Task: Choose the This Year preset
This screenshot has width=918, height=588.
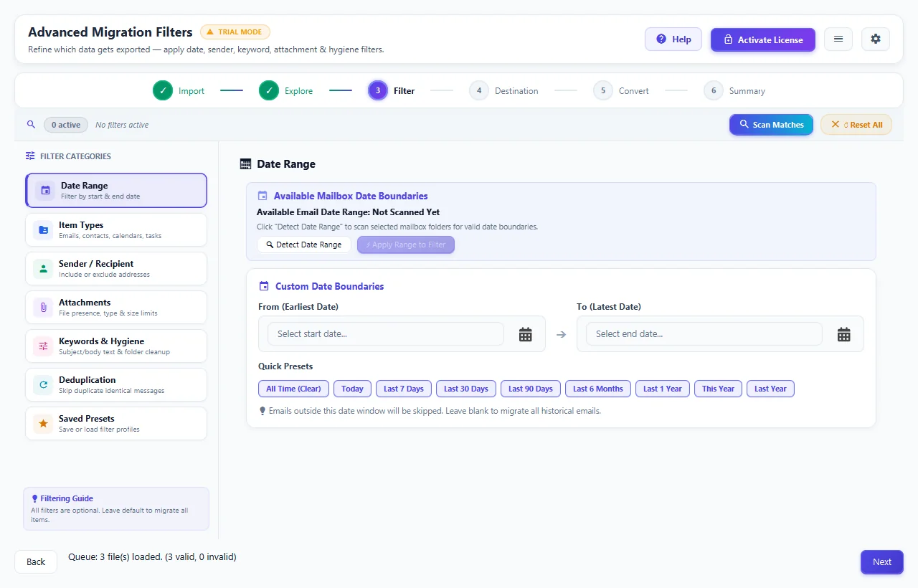Action: click(718, 389)
